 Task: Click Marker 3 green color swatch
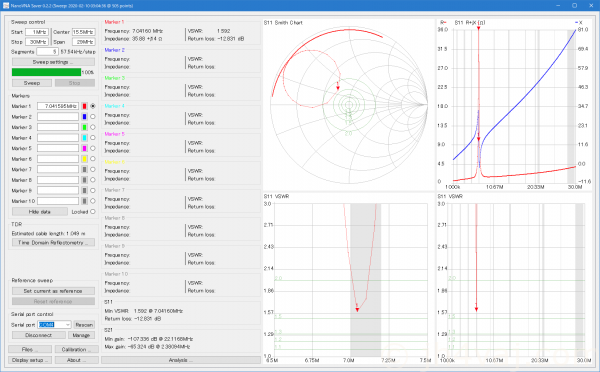pos(85,127)
